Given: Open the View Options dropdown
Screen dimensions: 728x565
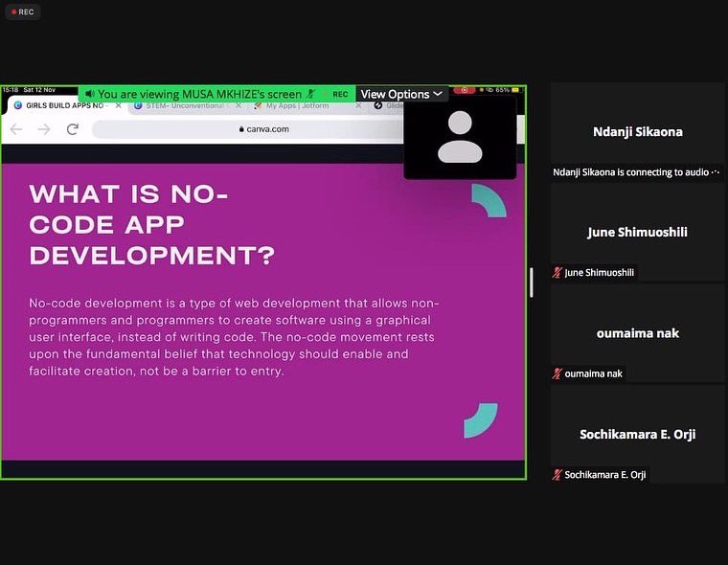Looking at the screenshot, I should coord(401,94).
